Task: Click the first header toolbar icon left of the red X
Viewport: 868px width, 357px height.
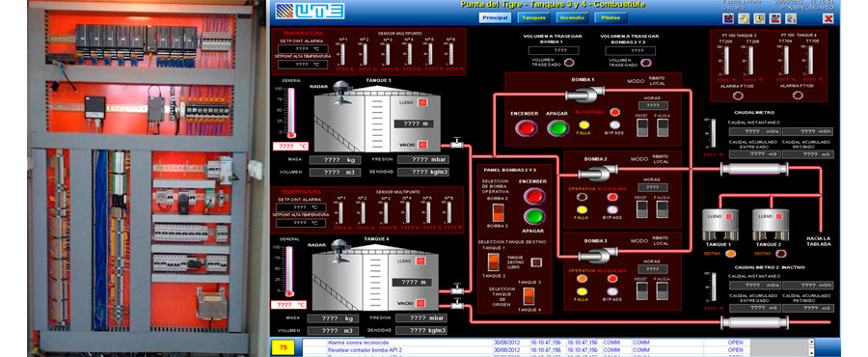Action: (x=791, y=18)
